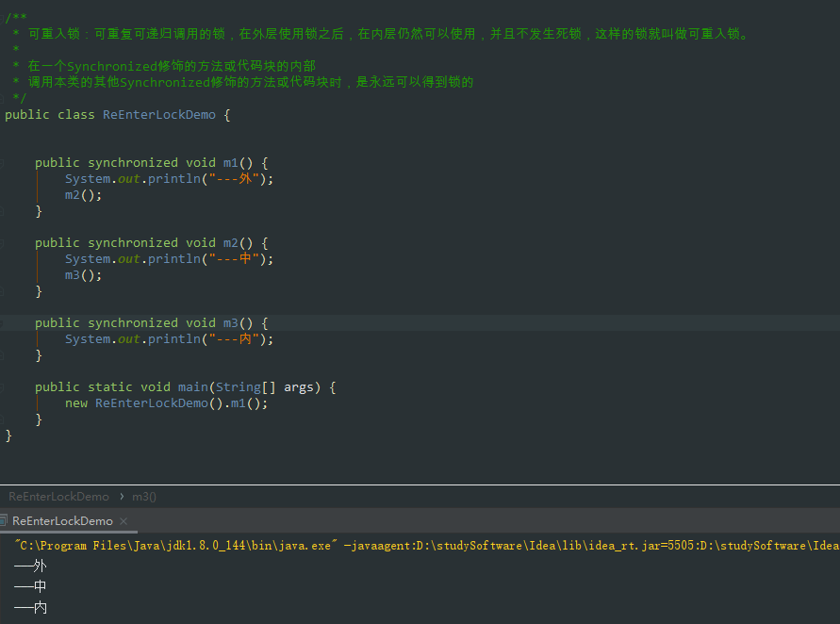Click println in the m3 method body
This screenshot has height=624, width=840.
point(174,339)
